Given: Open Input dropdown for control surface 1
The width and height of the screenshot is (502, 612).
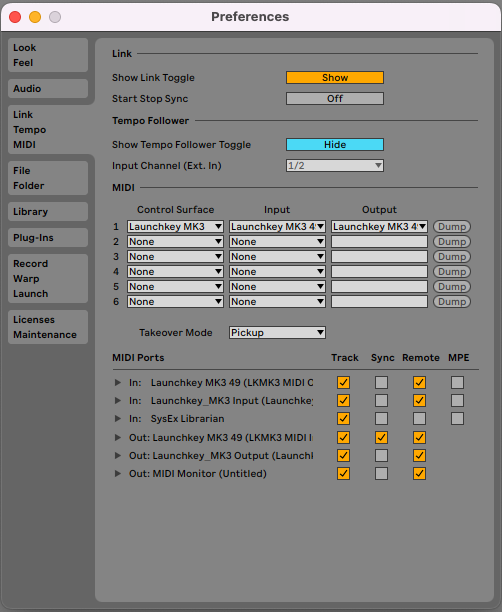Looking at the screenshot, I should (x=277, y=226).
